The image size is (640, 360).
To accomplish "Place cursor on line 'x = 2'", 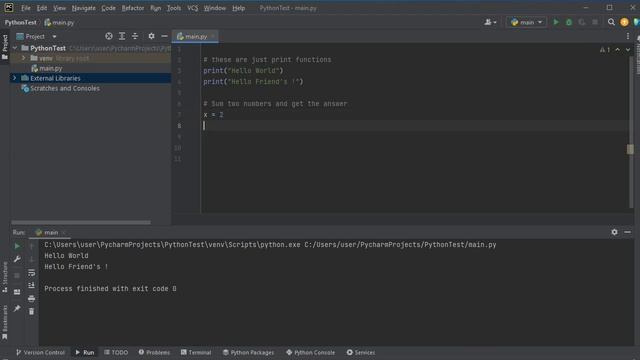I will tap(213, 115).
